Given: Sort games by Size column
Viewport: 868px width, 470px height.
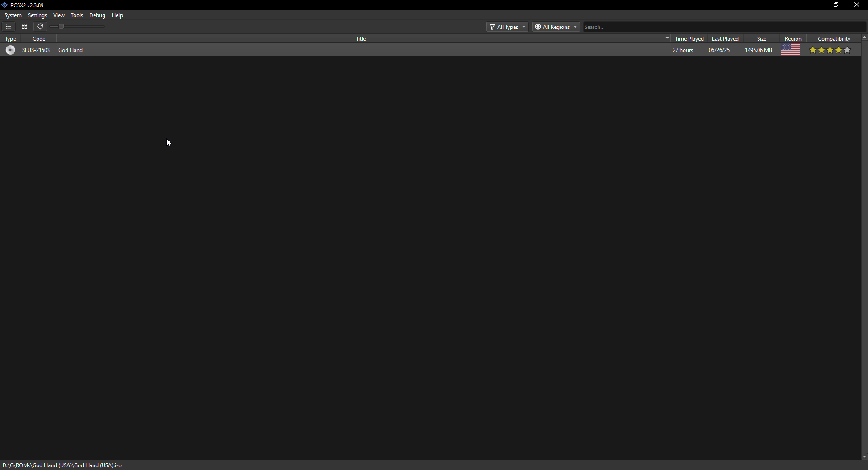Looking at the screenshot, I should (762, 39).
